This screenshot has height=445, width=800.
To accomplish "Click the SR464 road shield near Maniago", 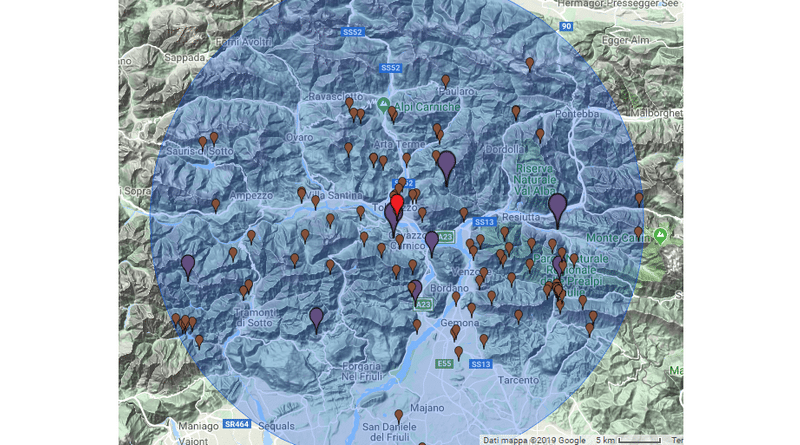I will pos(235,424).
